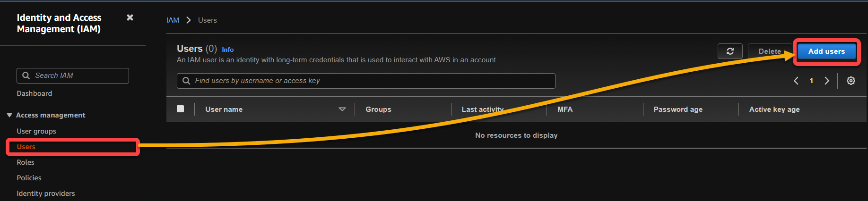Open Roles in sidebar navigation
Viewport: 868px width, 201px height.
(x=26, y=162)
